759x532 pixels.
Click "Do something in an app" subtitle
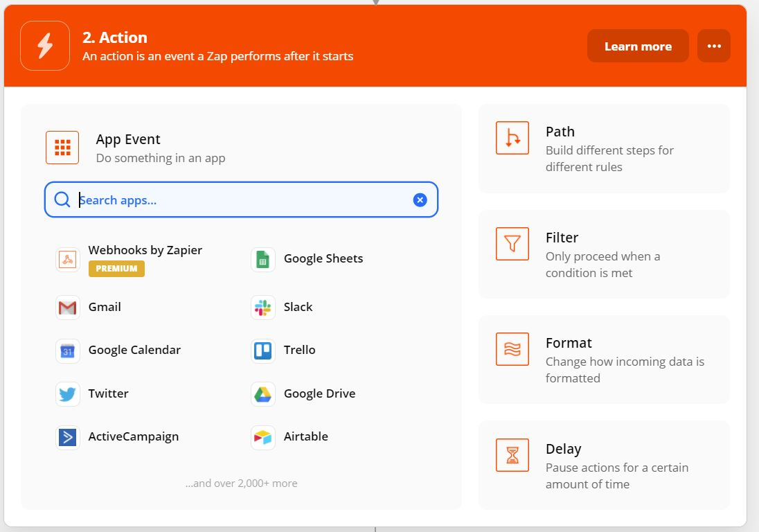[161, 159]
